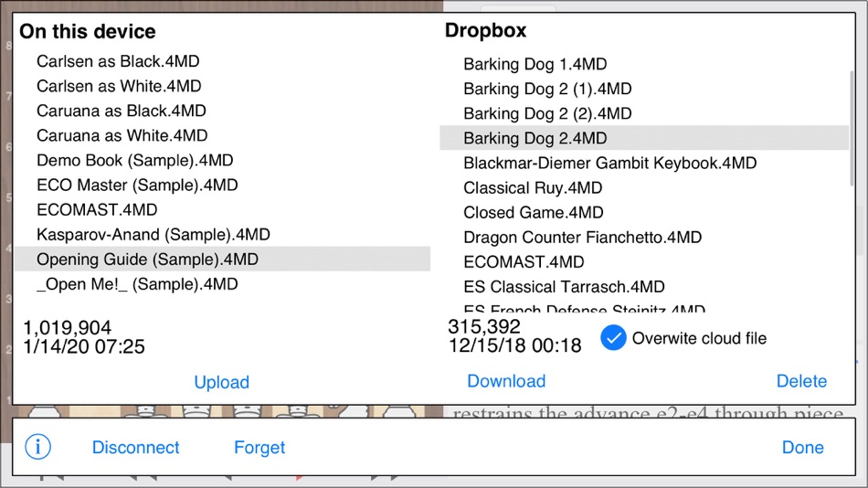868x488 pixels.
Task: Disconnect from Dropbox
Action: tap(135, 447)
